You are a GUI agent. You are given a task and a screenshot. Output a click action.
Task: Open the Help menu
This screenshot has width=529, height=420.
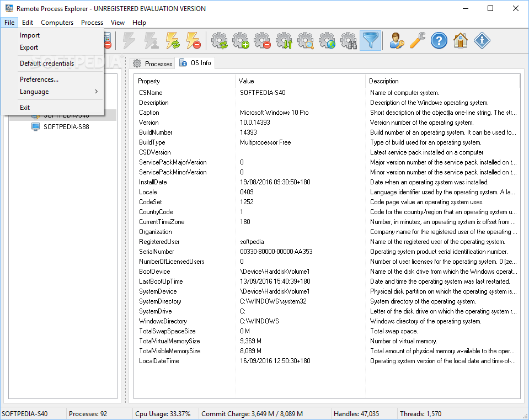[x=139, y=23]
